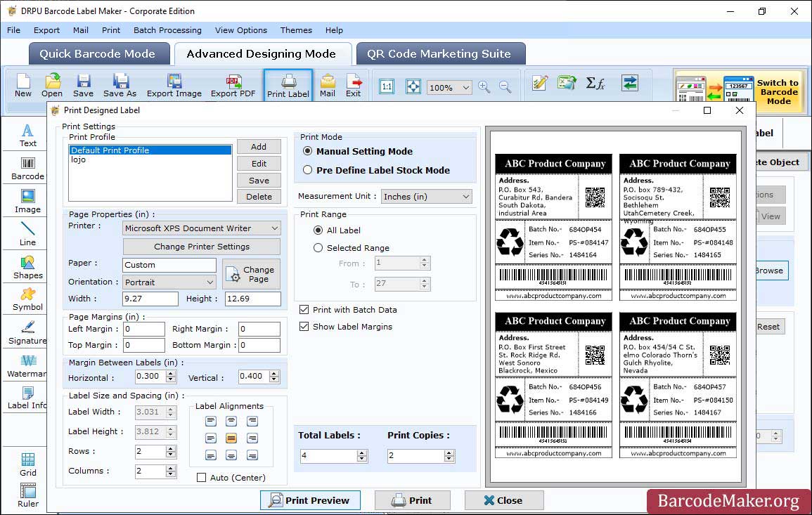Click the page Width input field
Viewport: 812px width, 515px height.
click(x=150, y=299)
